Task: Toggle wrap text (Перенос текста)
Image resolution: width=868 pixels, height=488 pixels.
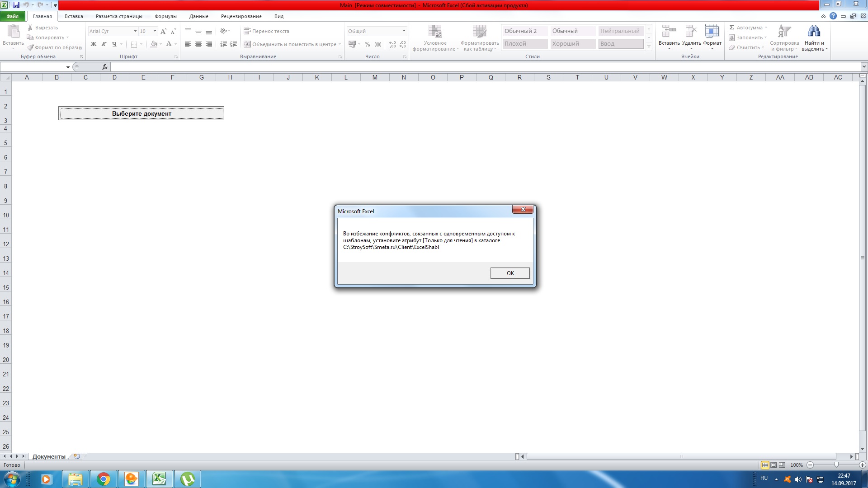Action: tap(266, 31)
